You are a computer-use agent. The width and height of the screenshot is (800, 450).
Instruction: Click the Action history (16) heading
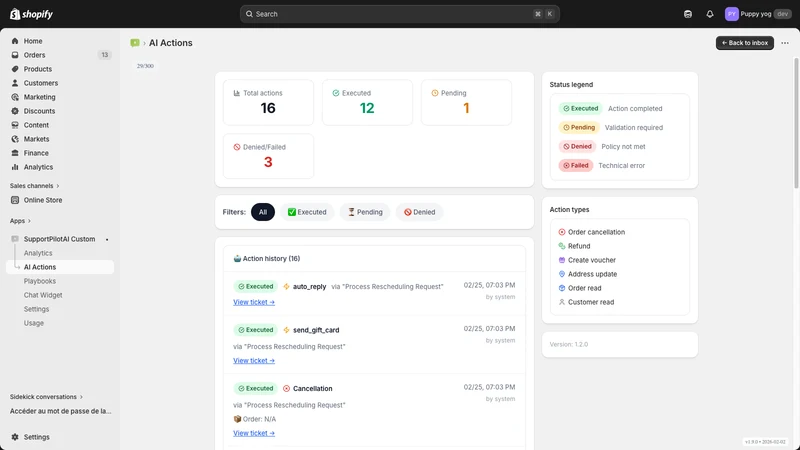[x=267, y=259]
